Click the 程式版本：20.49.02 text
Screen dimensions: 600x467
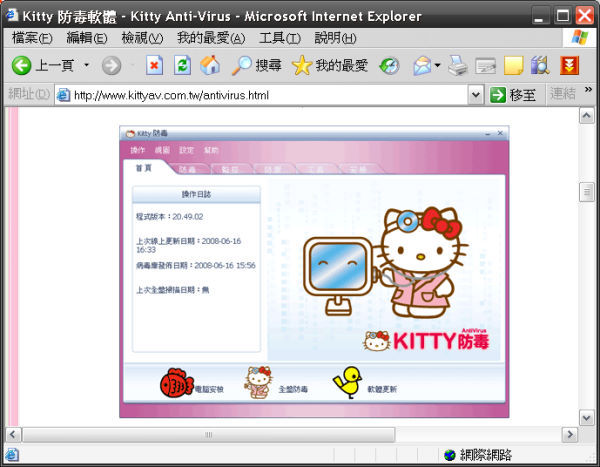[x=170, y=217]
